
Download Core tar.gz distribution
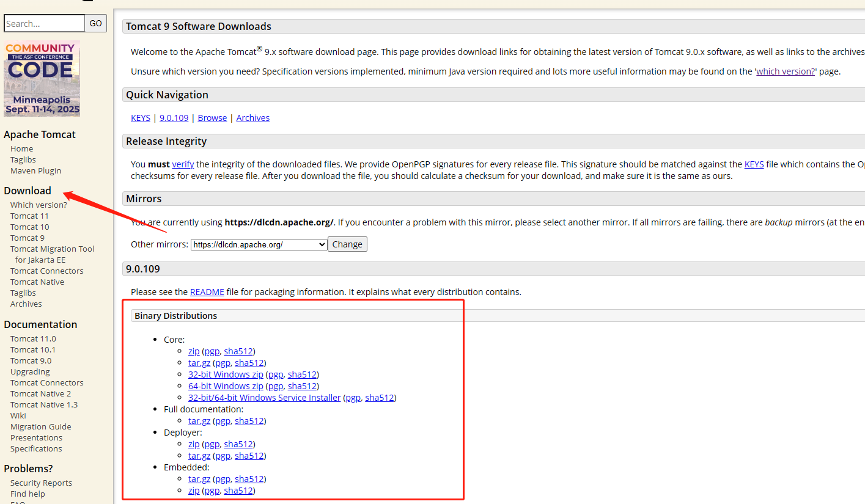click(x=199, y=363)
